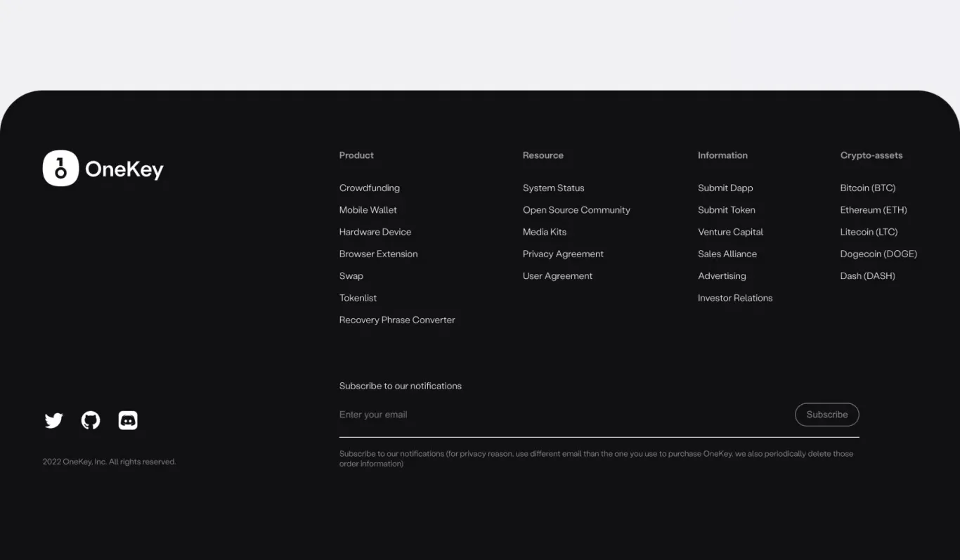
Task: Click the Product column heading
Action: (356, 155)
